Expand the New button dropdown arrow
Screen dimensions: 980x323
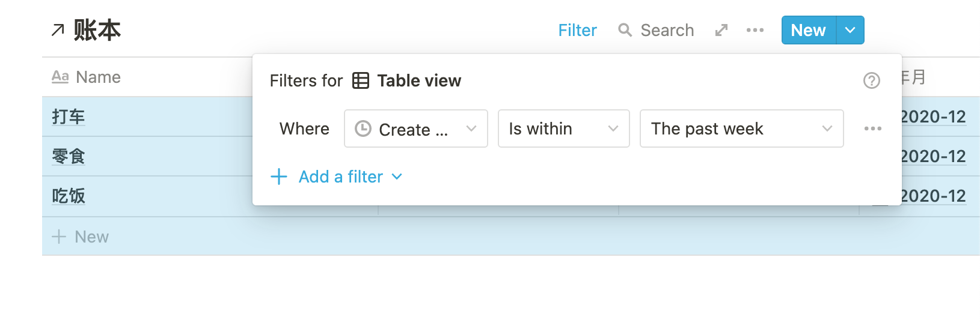tap(850, 30)
